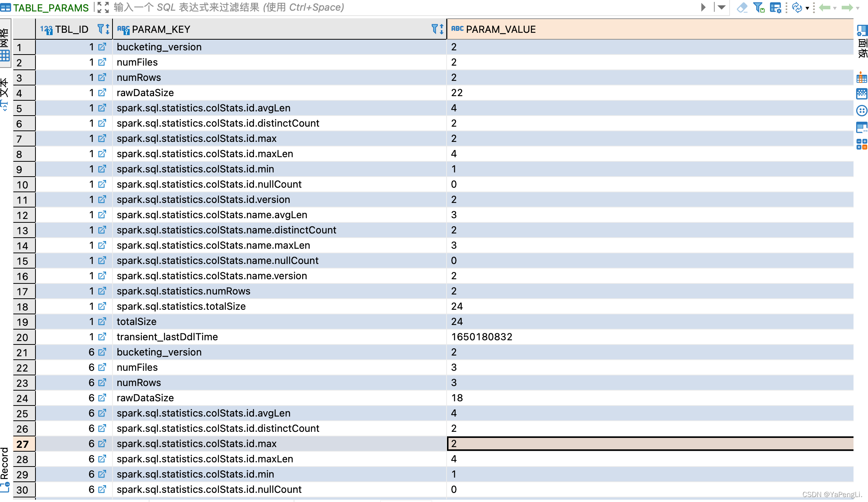Expand the refresh options dropdown arrow
The image size is (868, 502).
pyautogui.click(x=807, y=8)
